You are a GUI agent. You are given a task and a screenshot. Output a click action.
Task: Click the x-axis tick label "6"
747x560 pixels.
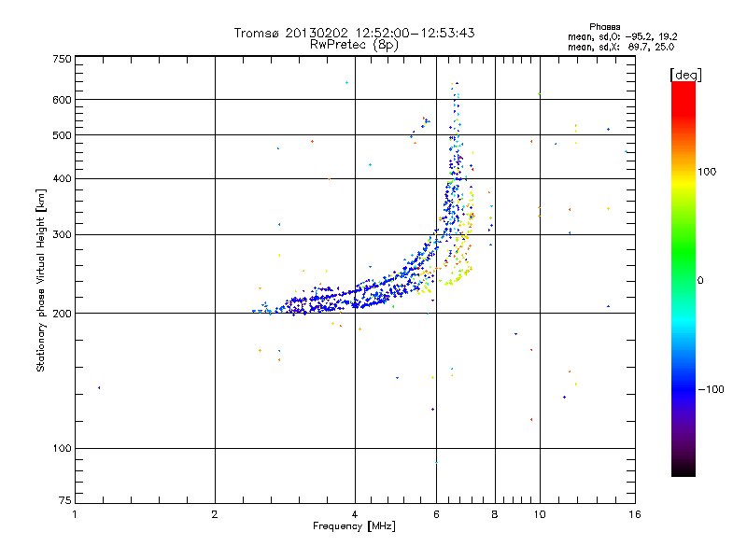436,514
